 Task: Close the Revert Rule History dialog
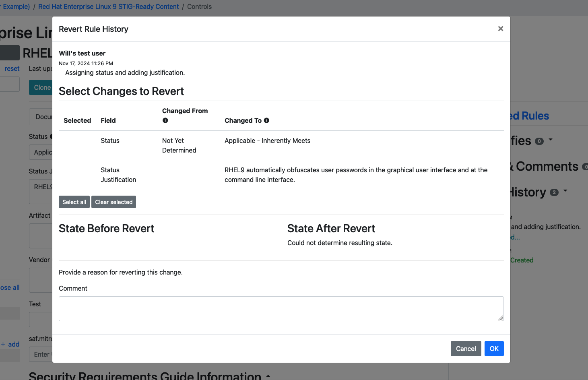click(500, 29)
